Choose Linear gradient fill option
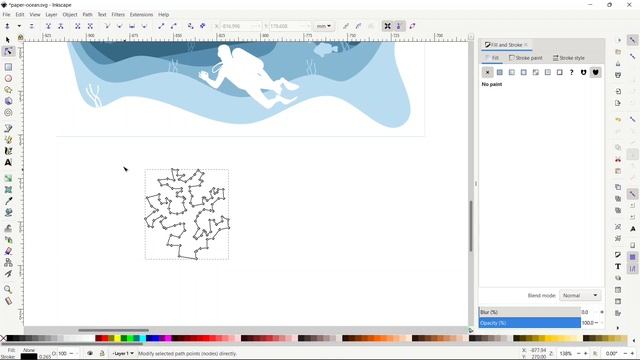The width and height of the screenshot is (640, 360). (511, 72)
